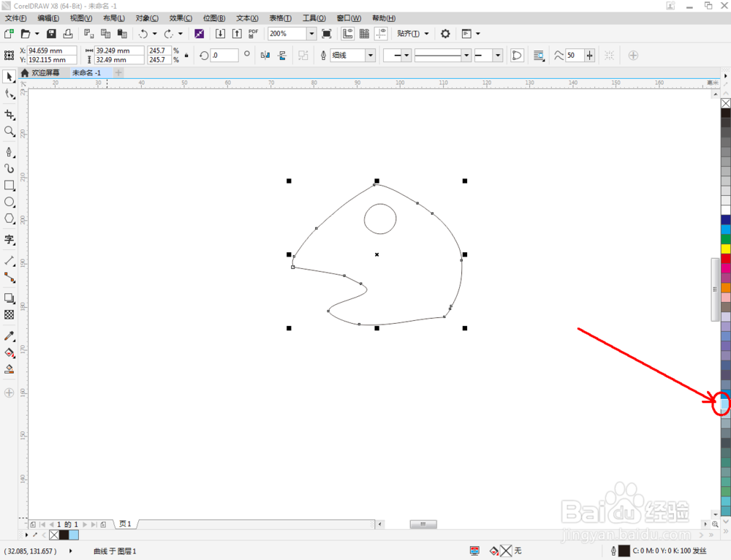The height and width of the screenshot is (560, 731).
Task: Select the Drop Shadow tool
Action: point(9,298)
